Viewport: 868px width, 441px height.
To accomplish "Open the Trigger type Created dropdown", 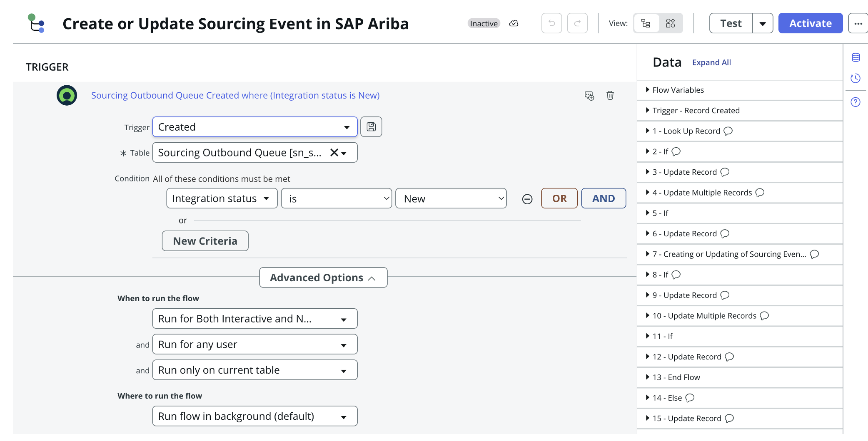I will [x=255, y=127].
